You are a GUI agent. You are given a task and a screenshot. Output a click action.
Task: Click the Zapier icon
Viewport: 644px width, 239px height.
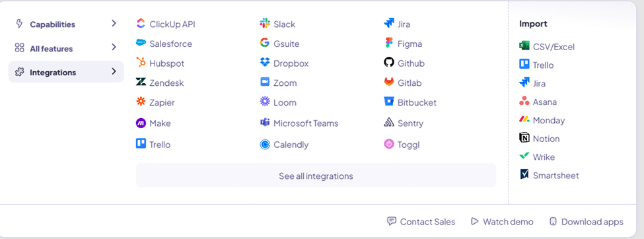pos(141,102)
